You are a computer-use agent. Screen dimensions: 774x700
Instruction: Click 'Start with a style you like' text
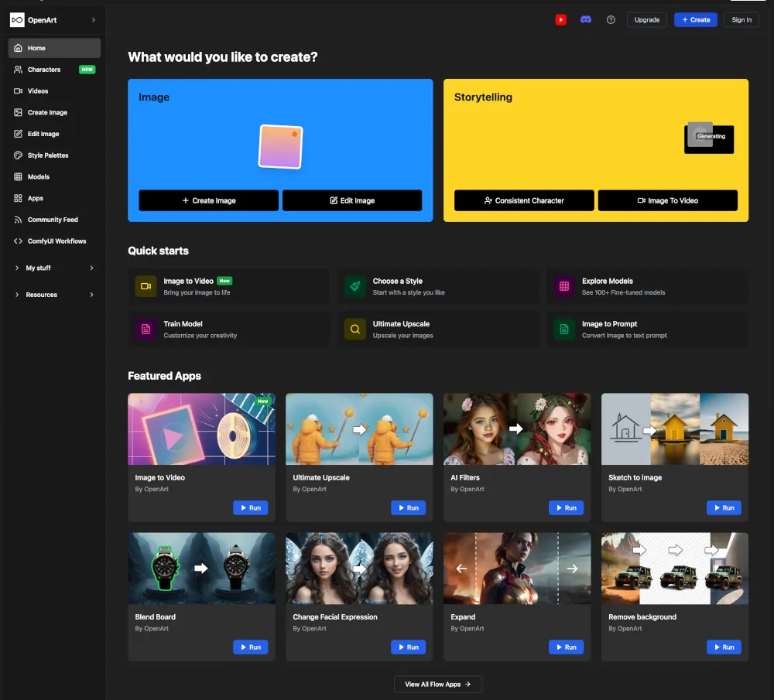click(409, 292)
